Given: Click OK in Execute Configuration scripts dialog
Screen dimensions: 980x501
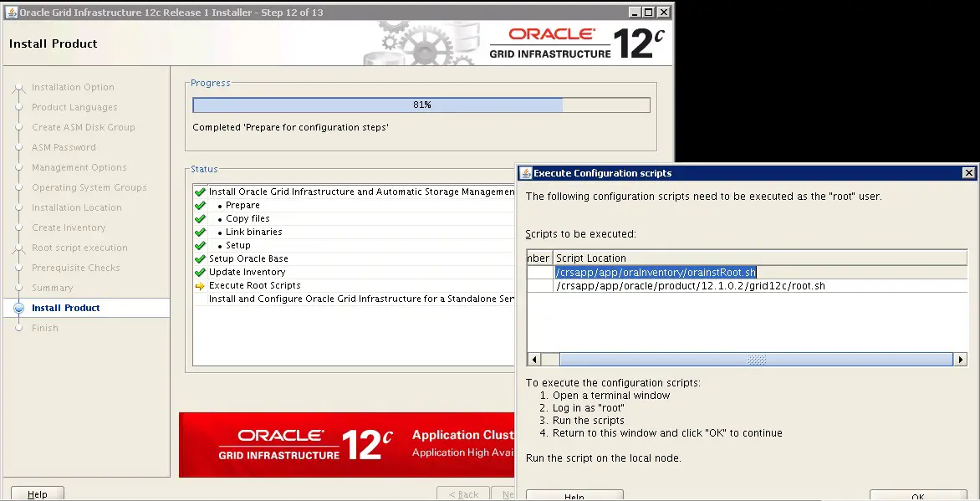Looking at the screenshot, I should (x=917, y=495).
